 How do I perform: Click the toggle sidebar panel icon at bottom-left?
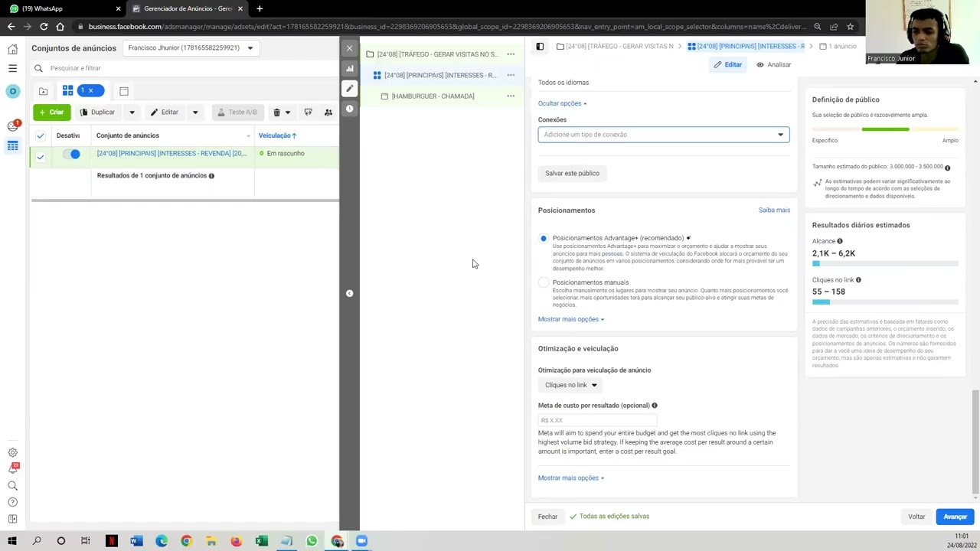tap(12, 519)
